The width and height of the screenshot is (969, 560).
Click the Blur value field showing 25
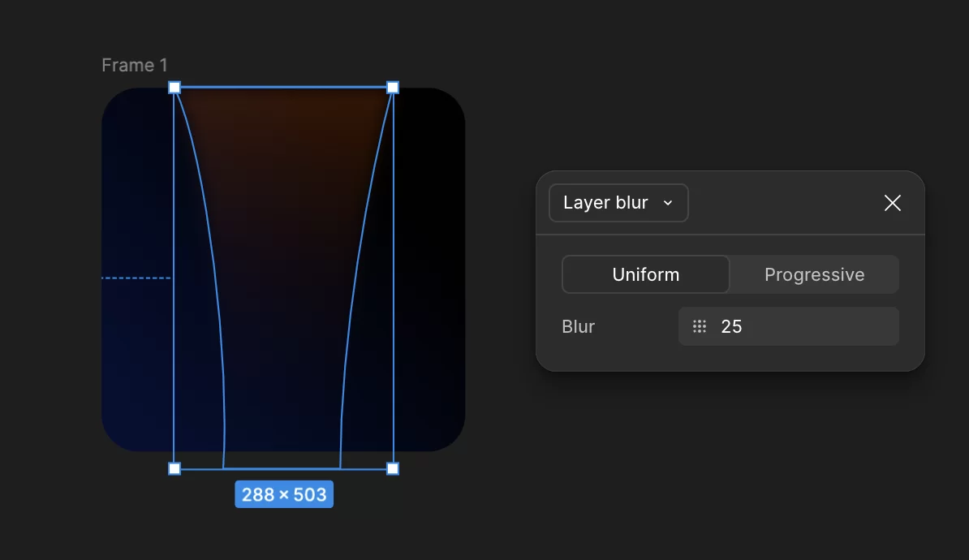pos(803,326)
